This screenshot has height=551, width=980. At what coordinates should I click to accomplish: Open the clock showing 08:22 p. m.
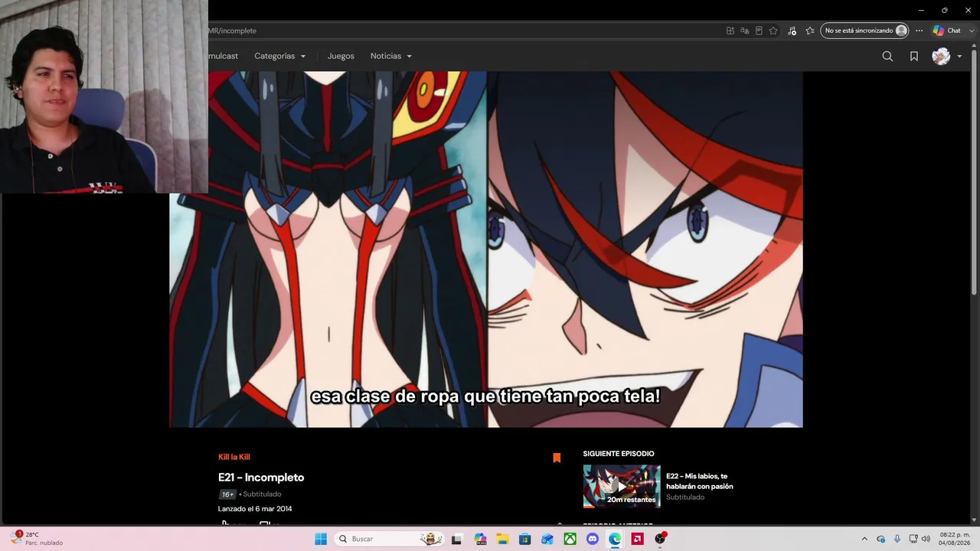pos(954,539)
